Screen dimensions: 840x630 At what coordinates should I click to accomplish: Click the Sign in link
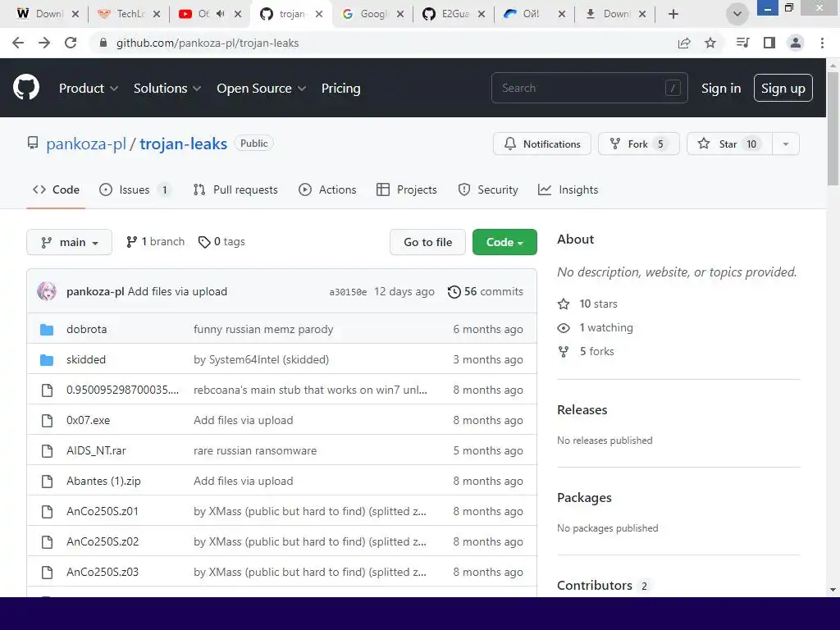tap(721, 89)
